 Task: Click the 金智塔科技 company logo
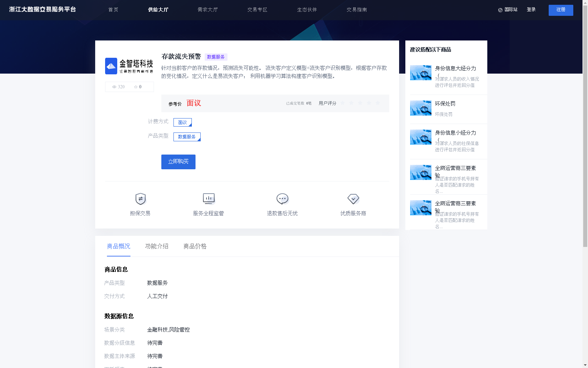point(129,66)
